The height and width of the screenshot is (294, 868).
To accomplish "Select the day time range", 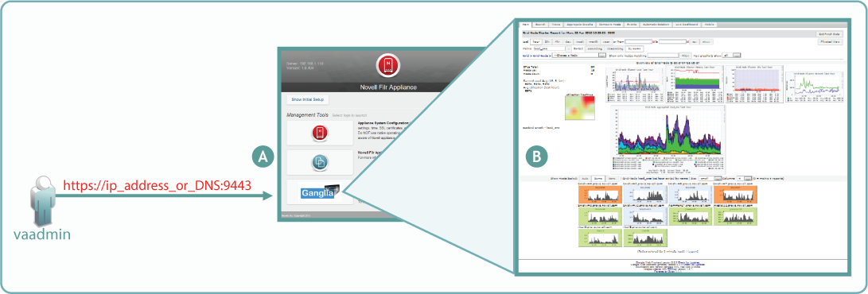I will 568,41.
